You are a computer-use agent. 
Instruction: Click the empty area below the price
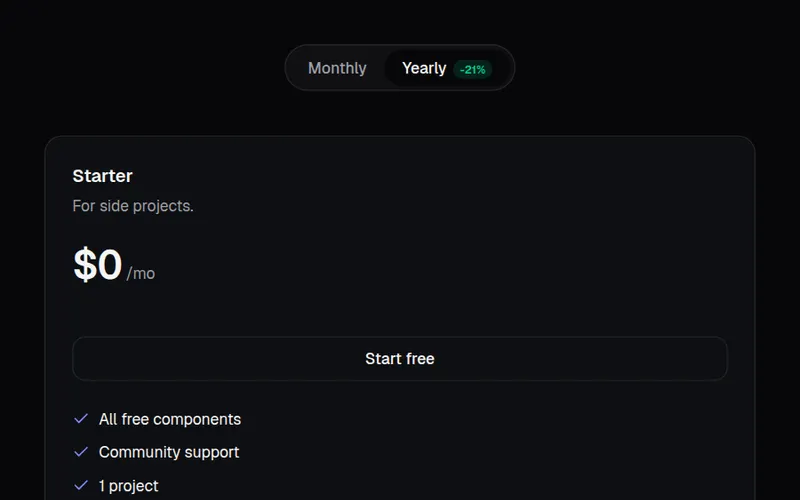coord(399,310)
